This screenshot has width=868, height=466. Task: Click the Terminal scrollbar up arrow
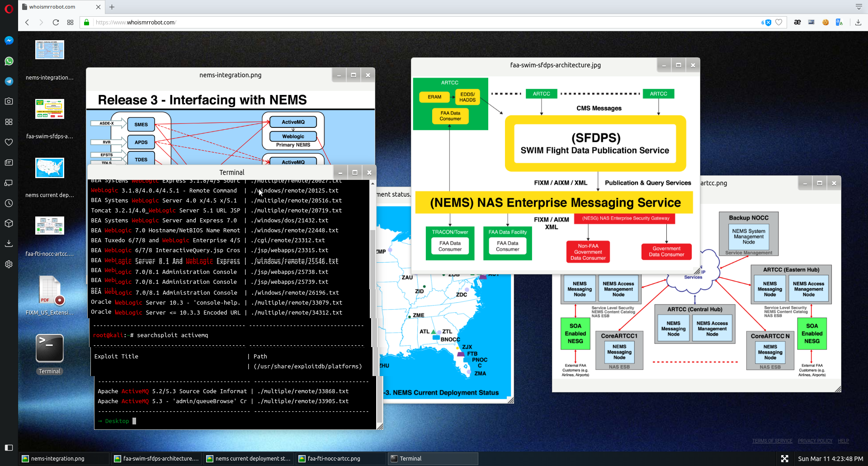[373, 183]
